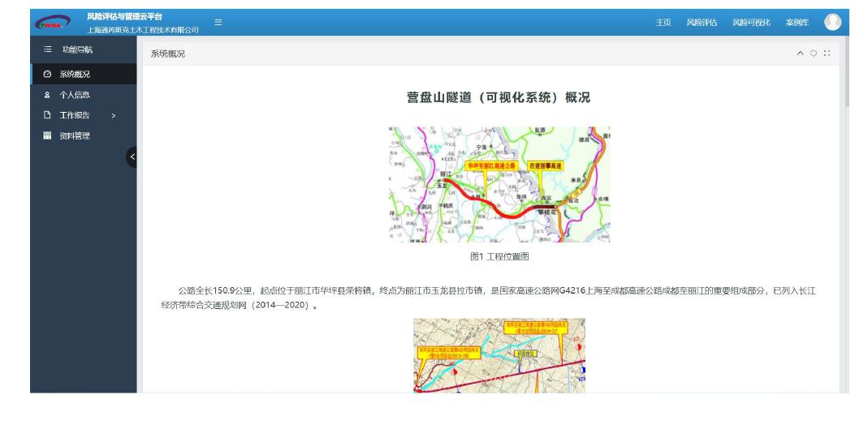Click the page vertical scrollbar
868x425 pixels.
[848, 81]
